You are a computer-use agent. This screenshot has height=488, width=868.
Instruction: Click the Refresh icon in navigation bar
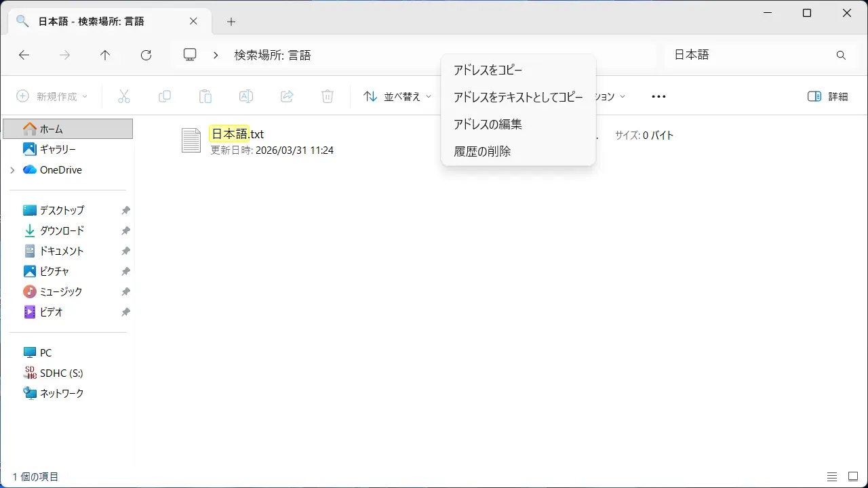click(146, 56)
